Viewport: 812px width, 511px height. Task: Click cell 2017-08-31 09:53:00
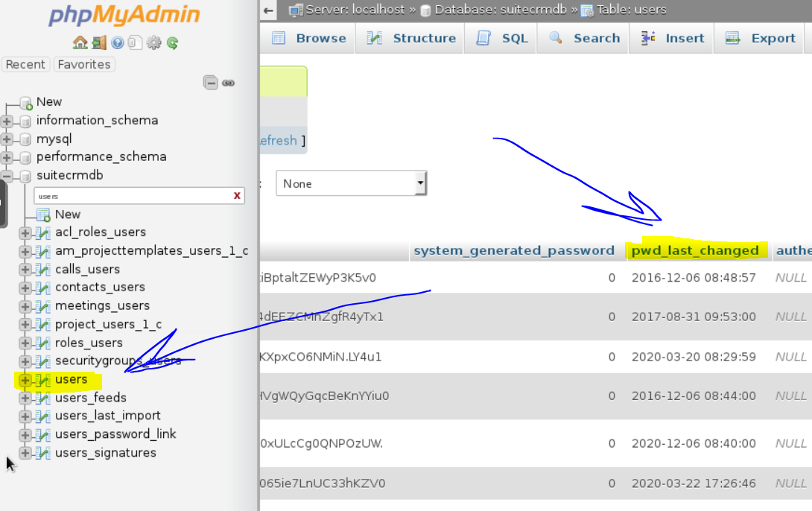[694, 317]
